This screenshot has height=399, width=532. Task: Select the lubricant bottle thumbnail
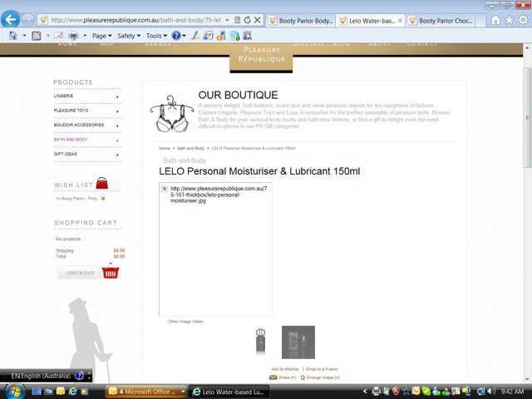tap(260, 342)
